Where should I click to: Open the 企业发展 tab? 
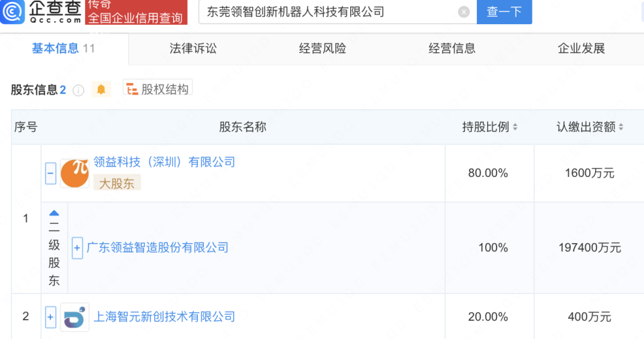(581, 48)
